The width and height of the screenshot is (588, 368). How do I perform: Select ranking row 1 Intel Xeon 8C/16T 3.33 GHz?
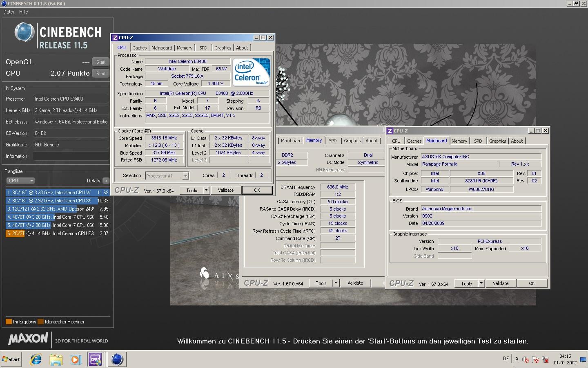(58, 192)
